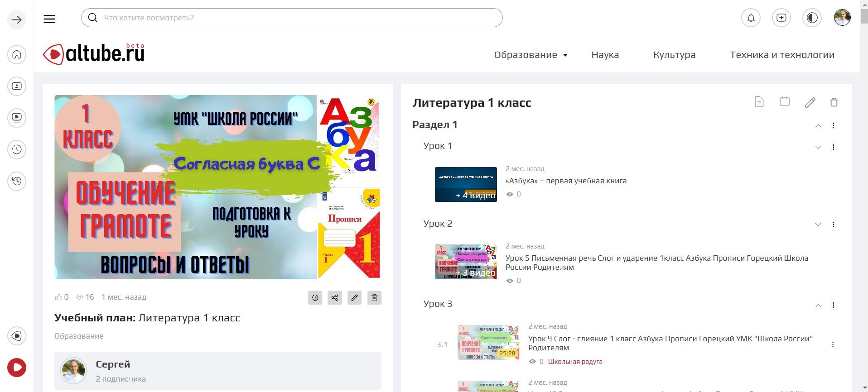Image resolution: width=868 pixels, height=392 pixels.
Task: Collapse Раздел 1 with chevron
Action: coord(818,126)
